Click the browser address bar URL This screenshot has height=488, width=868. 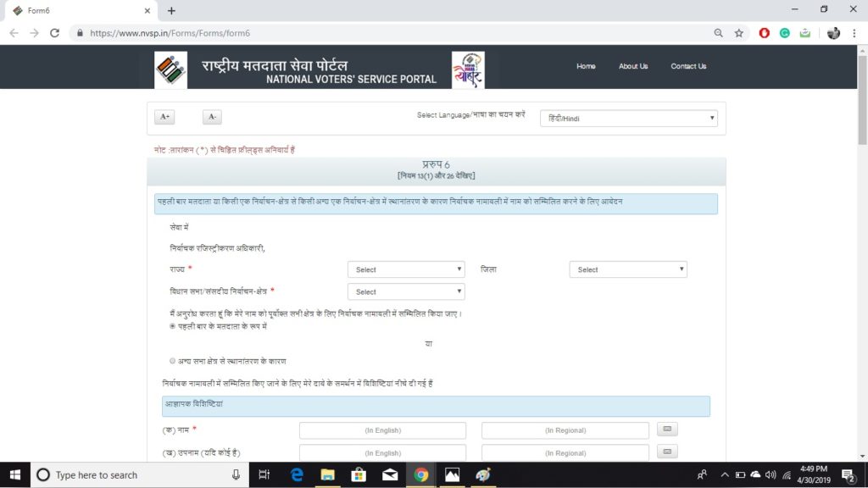(170, 33)
